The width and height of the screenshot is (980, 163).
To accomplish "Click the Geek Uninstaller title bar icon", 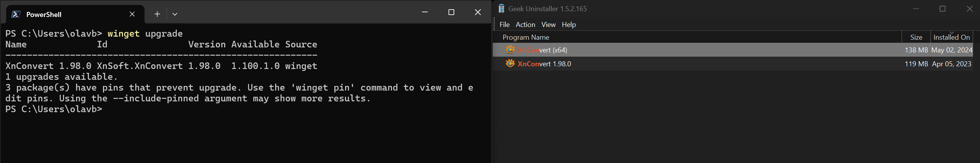I will 501,8.
